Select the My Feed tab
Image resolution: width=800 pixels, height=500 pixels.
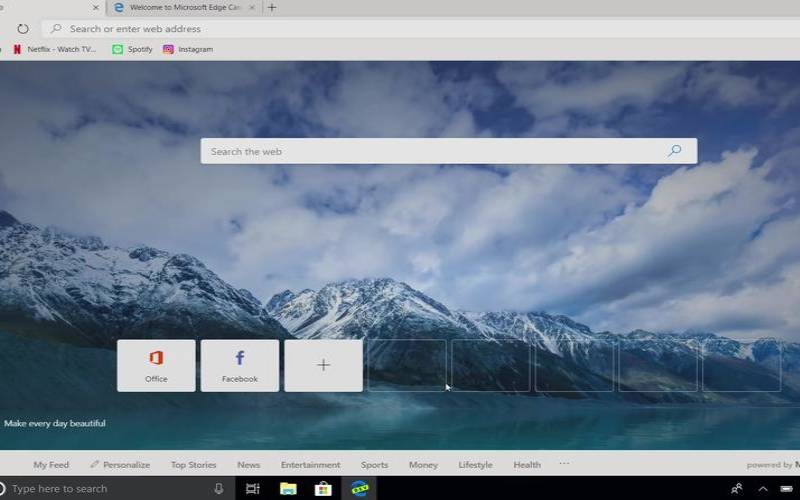[x=51, y=465]
